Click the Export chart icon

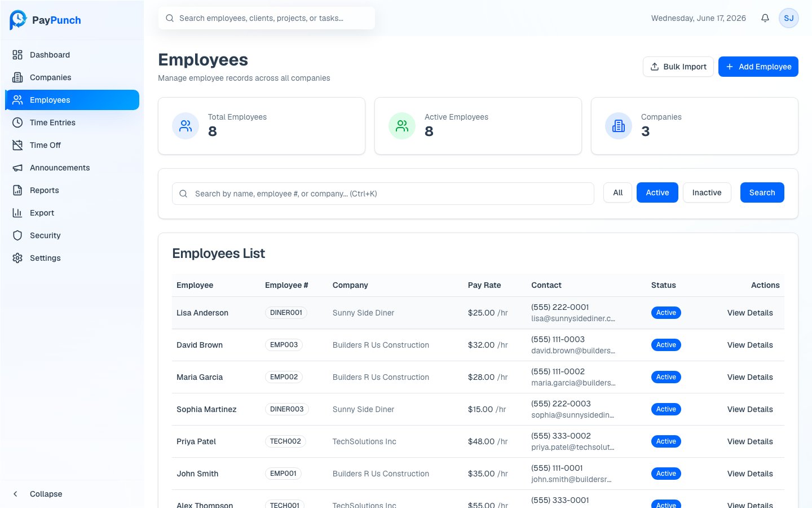[17, 213]
